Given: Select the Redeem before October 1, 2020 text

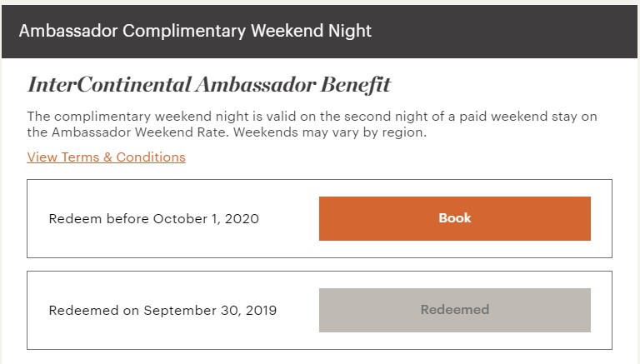Looking at the screenshot, I should [x=153, y=219].
